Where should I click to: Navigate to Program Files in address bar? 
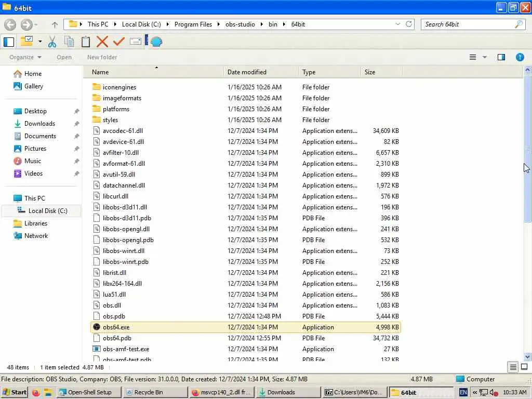(x=193, y=24)
